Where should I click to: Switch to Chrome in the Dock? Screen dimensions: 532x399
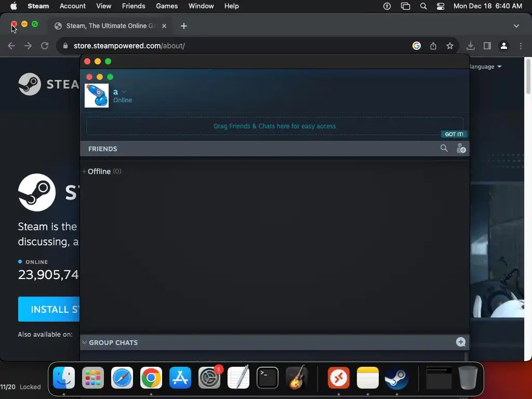pos(151,378)
